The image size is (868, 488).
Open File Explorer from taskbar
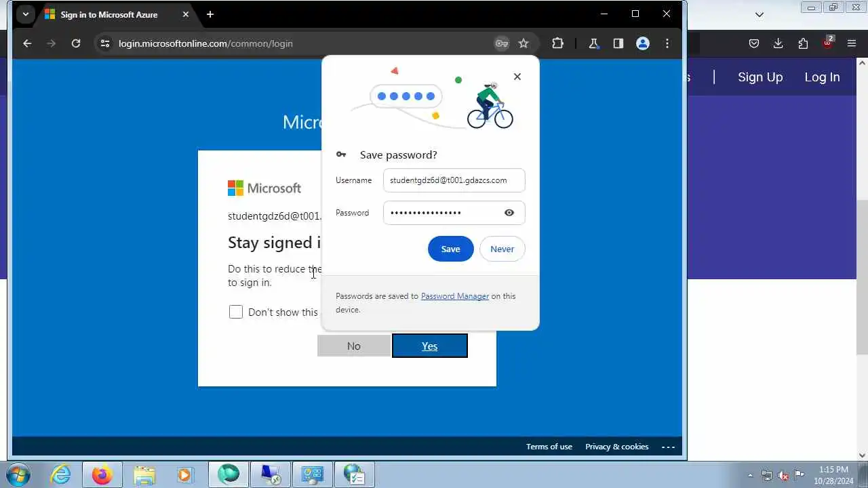pyautogui.click(x=144, y=475)
